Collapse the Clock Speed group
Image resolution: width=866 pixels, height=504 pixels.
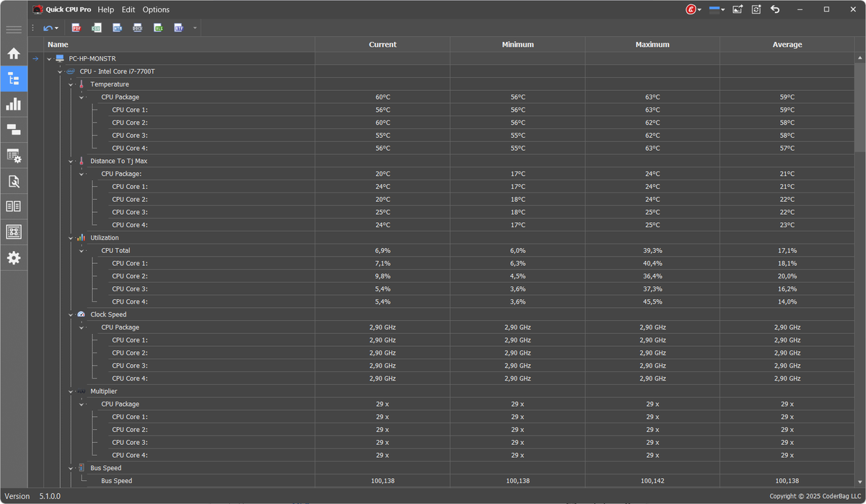point(71,315)
